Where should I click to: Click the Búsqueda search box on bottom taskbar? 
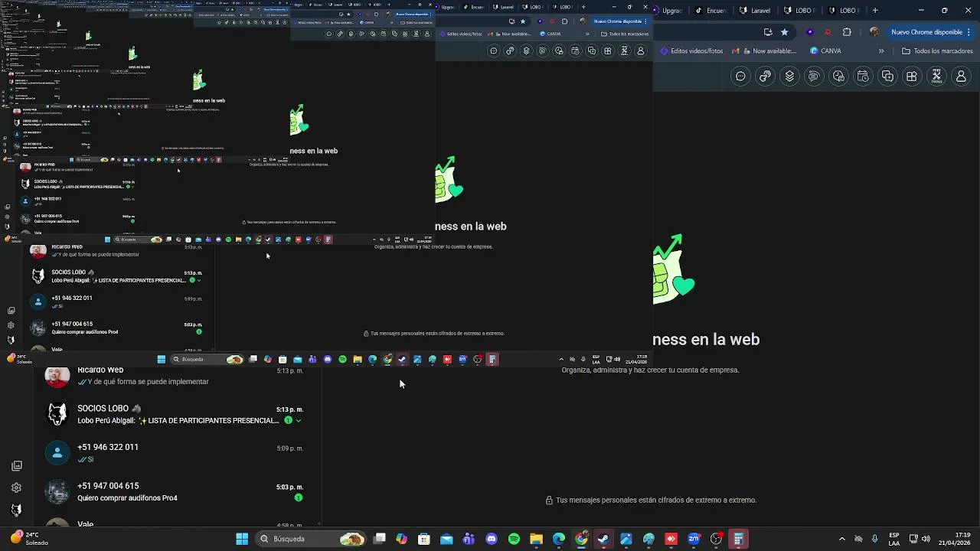point(310,539)
